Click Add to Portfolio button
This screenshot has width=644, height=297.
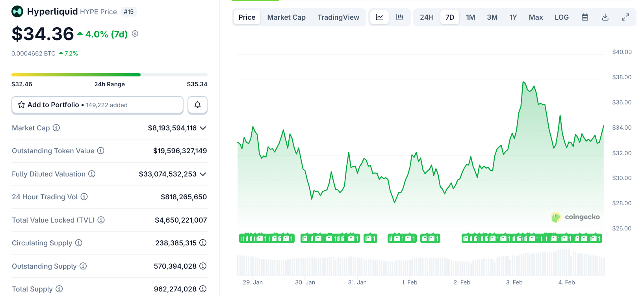coord(97,105)
